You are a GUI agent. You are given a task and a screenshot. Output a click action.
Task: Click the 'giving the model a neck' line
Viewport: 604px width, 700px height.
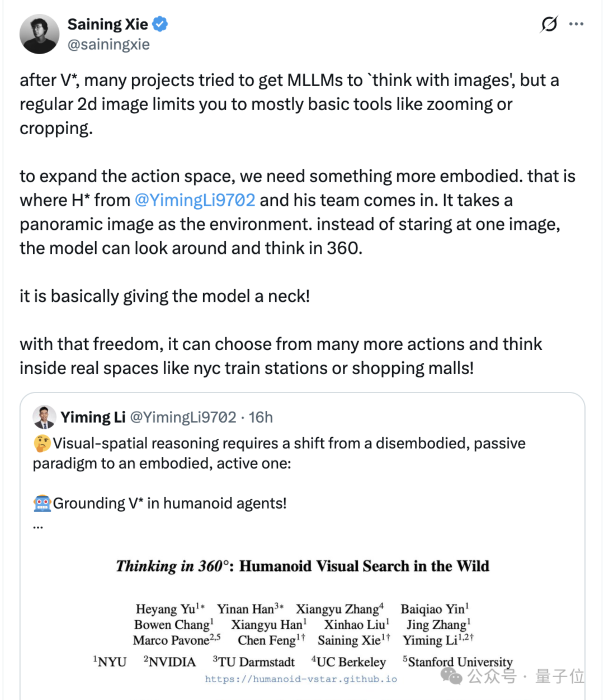[164, 296]
